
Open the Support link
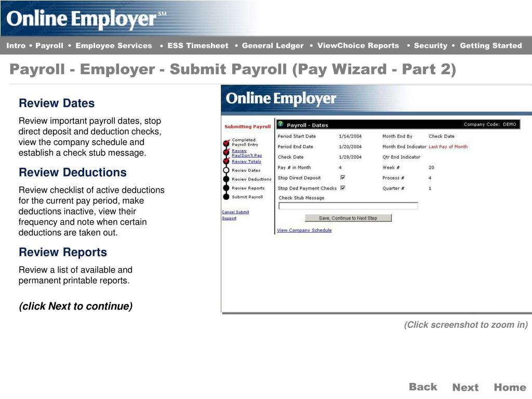point(229,218)
